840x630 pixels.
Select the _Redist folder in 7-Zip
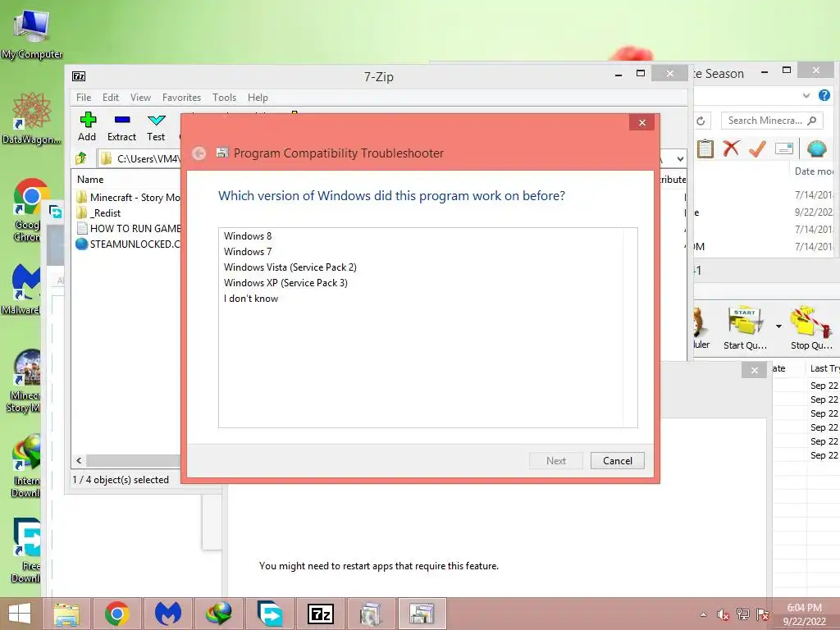98,212
